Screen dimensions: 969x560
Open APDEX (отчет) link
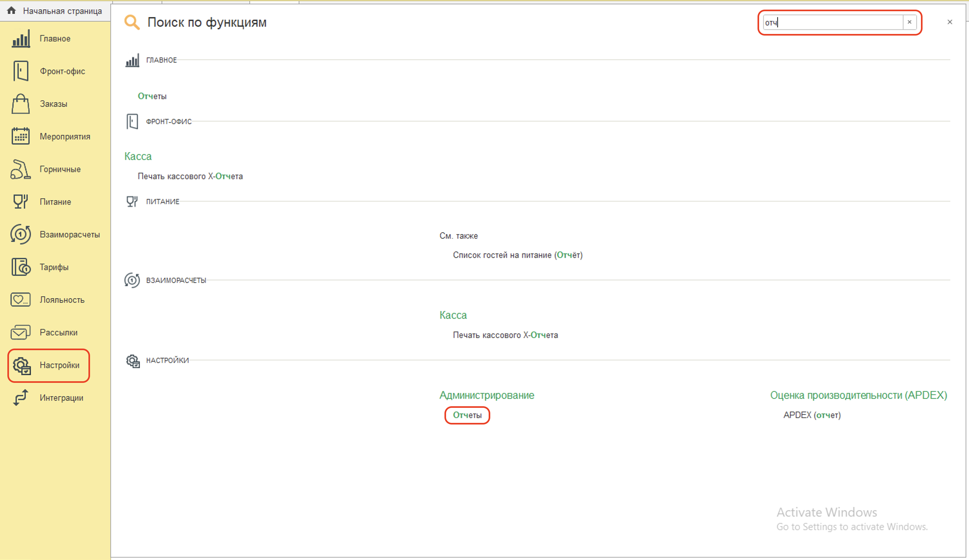(812, 415)
